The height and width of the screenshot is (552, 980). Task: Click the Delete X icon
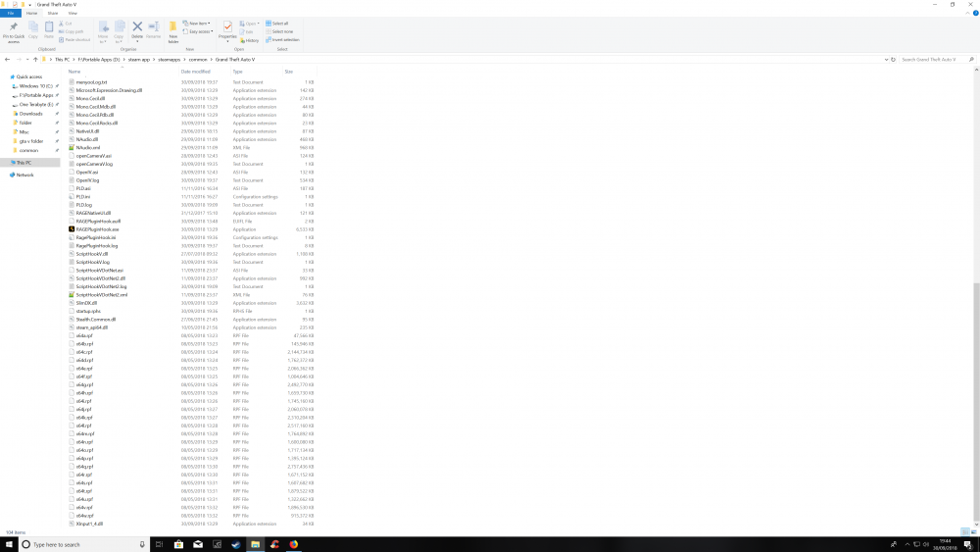tap(137, 26)
